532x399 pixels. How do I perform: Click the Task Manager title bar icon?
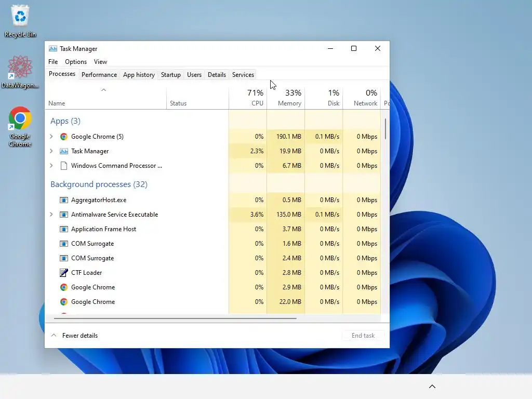[x=53, y=48]
